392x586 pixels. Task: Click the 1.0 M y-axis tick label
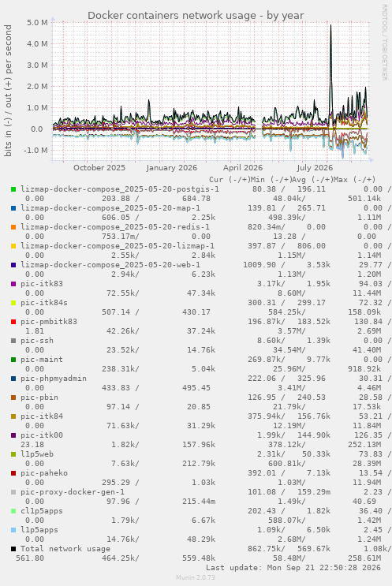tap(37, 107)
